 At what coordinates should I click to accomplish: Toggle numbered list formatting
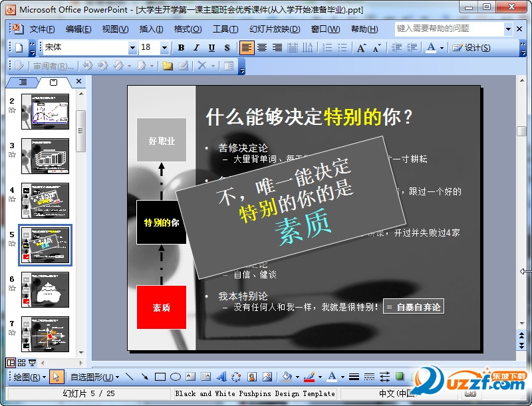tap(327, 48)
